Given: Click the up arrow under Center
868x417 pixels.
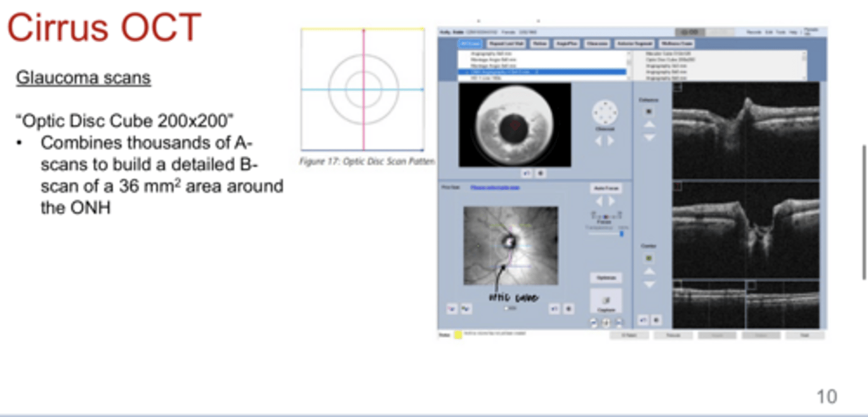Looking at the screenshot, I should click(x=649, y=271).
